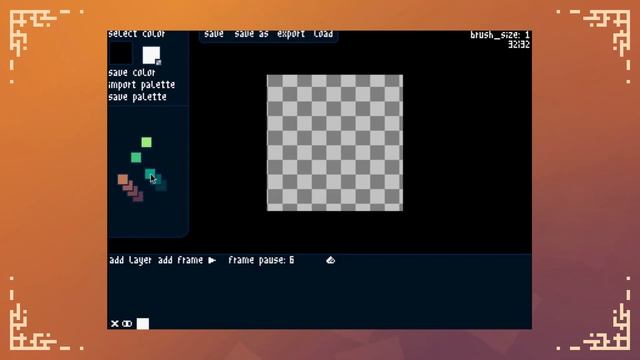
Task: Choose the medium green palette color
Action: pos(136,157)
